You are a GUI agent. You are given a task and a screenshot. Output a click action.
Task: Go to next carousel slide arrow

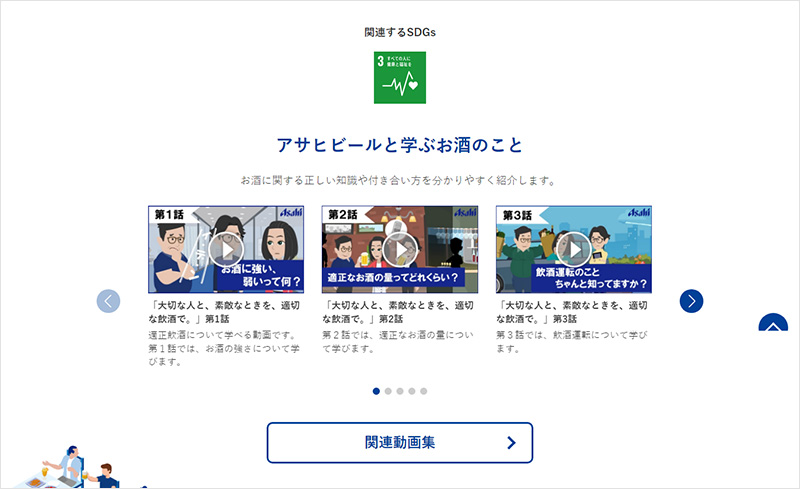pos(691,301)
